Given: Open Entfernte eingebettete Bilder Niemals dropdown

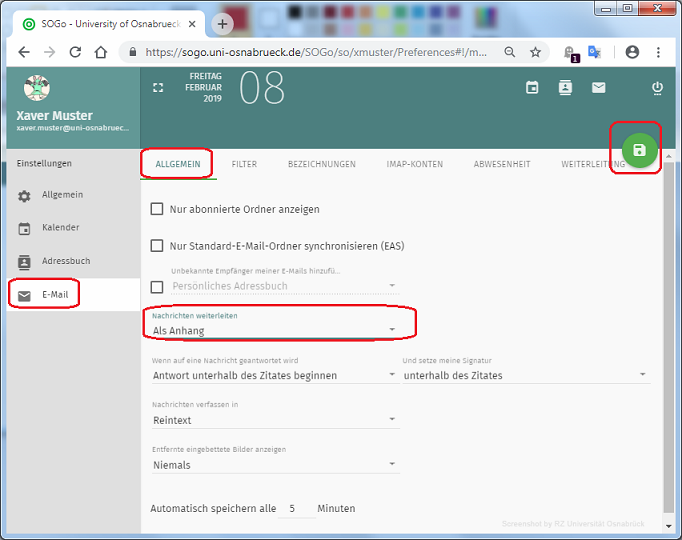Looking at the screenshot, I should (x=275, y=465).
